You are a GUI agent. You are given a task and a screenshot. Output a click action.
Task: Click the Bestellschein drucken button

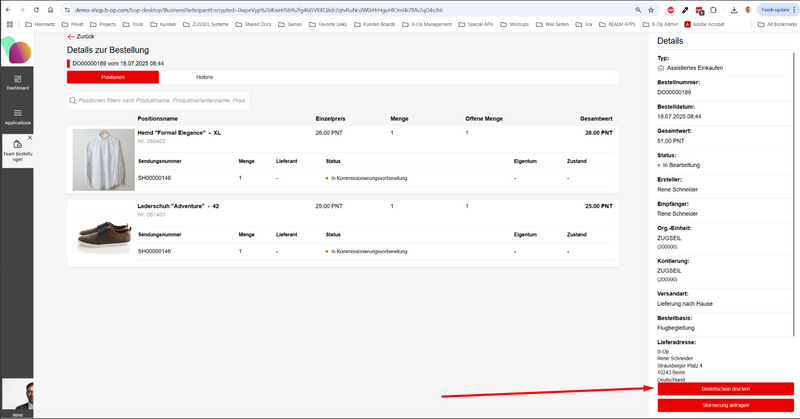[x=725, y=388]
